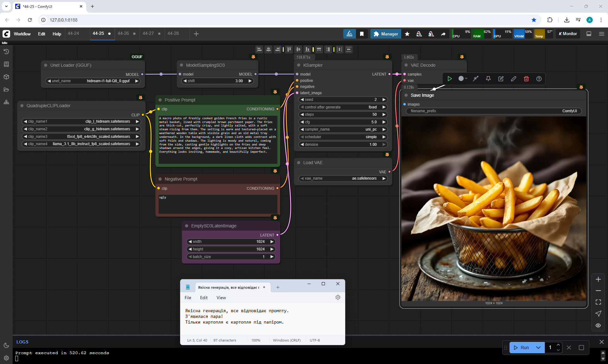Toggle the bottom panel icon
Screen dimensions: 608x364
pyautogui.click(x=589, y=34)
